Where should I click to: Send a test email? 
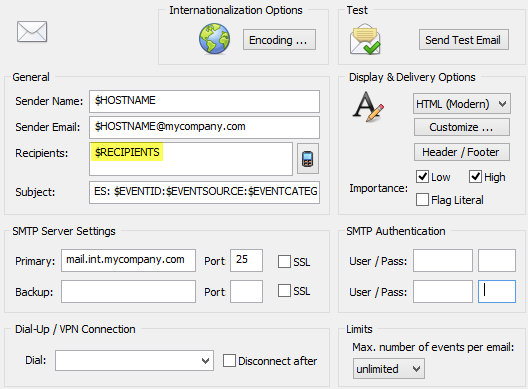pyautogui.click(x=464, y=40)
